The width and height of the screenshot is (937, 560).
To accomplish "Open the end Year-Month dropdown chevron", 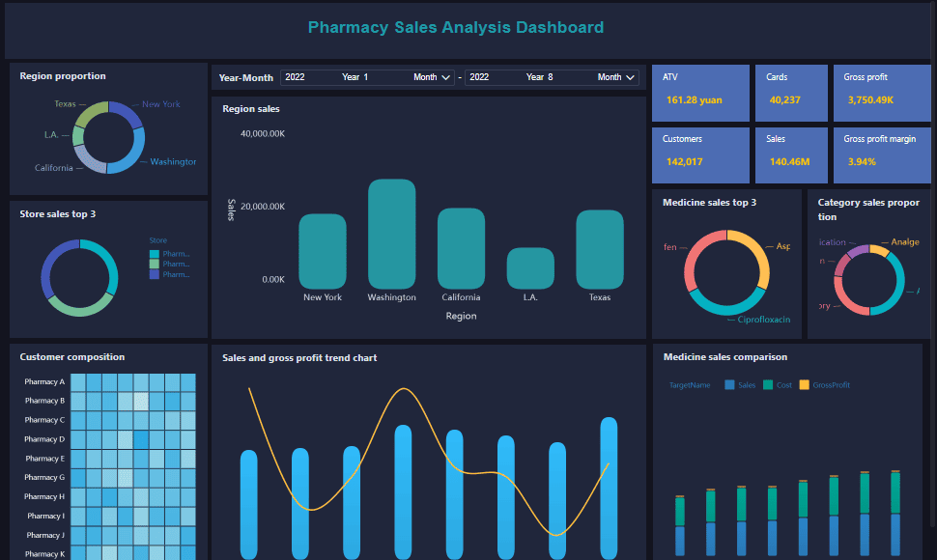I will point(630,77).
